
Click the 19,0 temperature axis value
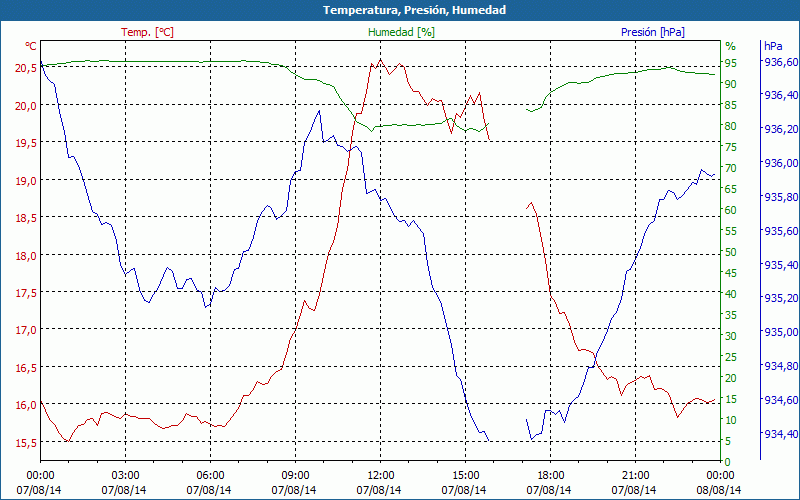26,181
